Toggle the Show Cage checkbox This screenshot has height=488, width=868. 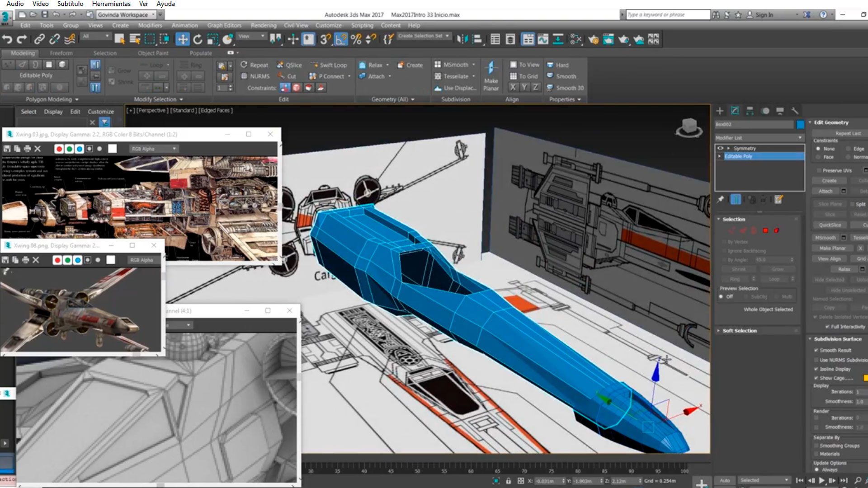816,378
